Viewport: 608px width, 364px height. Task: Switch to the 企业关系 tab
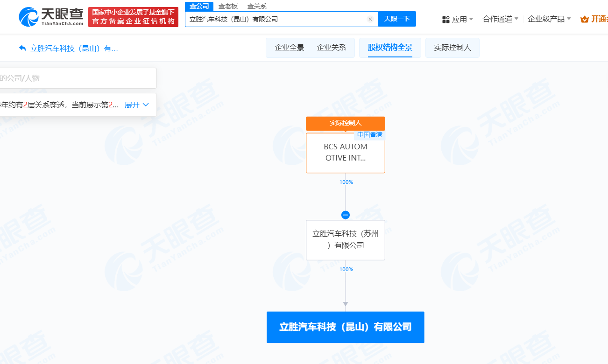tap(332, 48)
